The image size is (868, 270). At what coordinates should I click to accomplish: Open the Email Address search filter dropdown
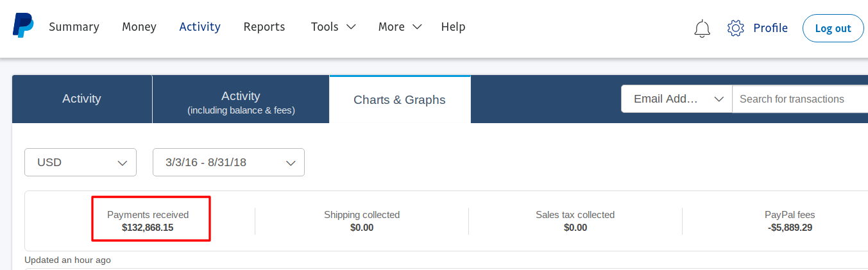click(x=677, y=99)
